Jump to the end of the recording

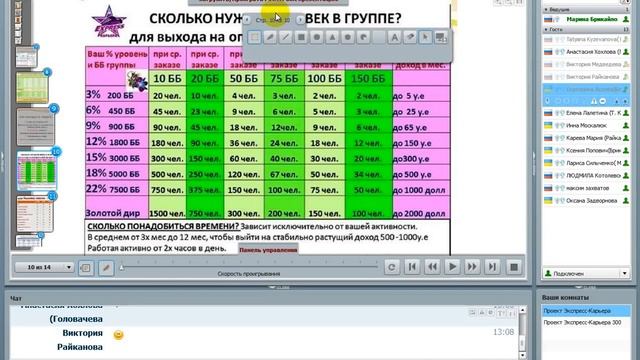[x=492, y=267]
